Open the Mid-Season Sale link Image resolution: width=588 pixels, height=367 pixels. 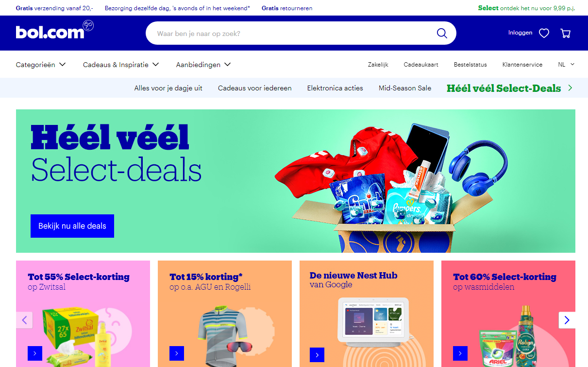click(405, 88)
